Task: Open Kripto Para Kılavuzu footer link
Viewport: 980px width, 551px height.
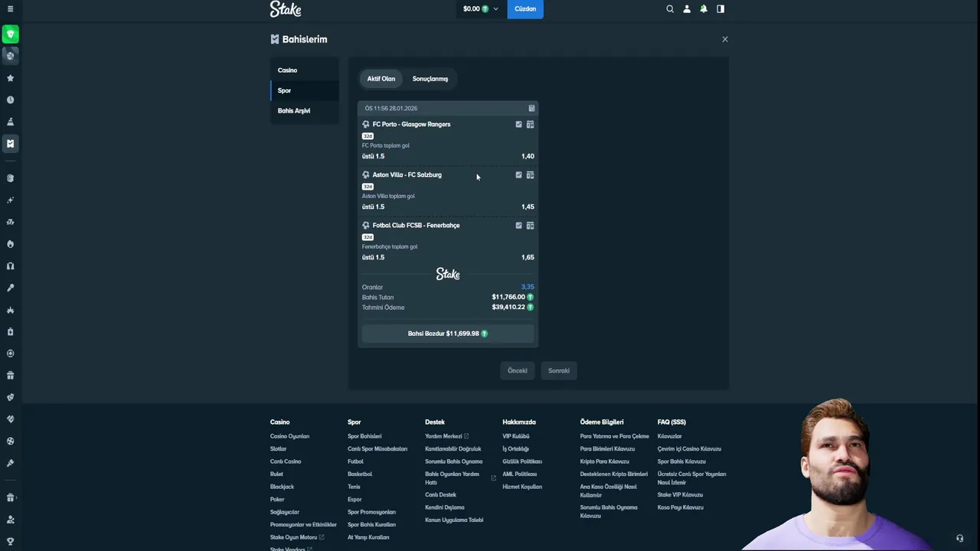Action: (x=605, y=461)
